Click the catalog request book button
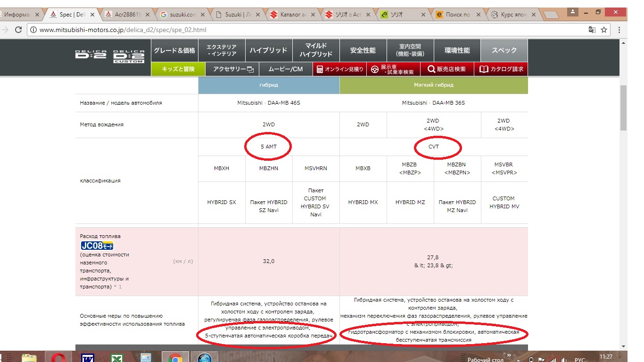Screen dimensions: 644x362 click(501, 69)
